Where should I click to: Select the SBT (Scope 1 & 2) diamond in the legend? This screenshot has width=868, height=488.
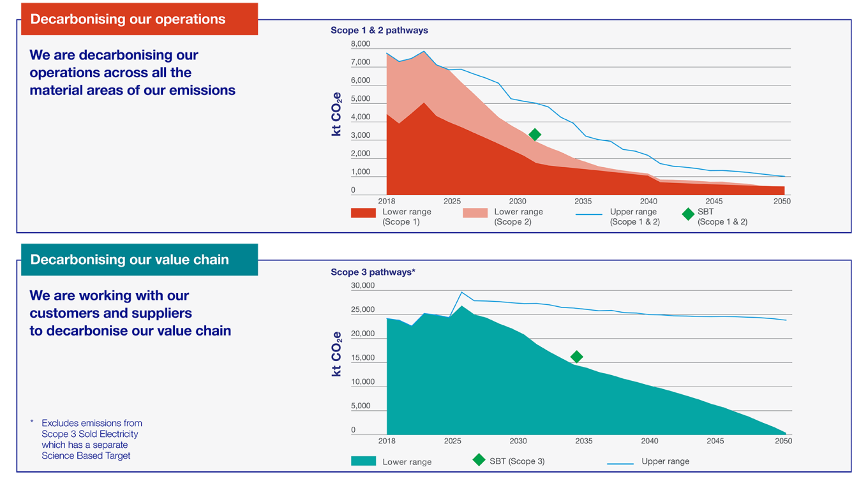(688, 214)
